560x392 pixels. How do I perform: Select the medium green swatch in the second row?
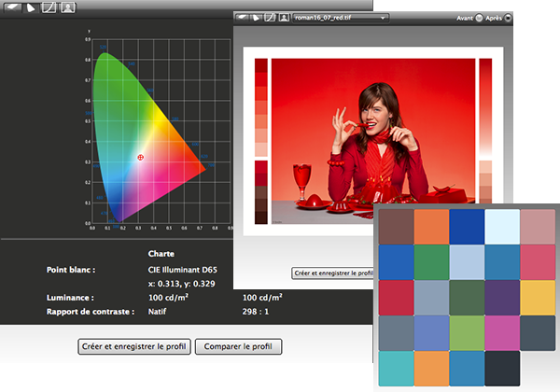(x=431, y=262)
